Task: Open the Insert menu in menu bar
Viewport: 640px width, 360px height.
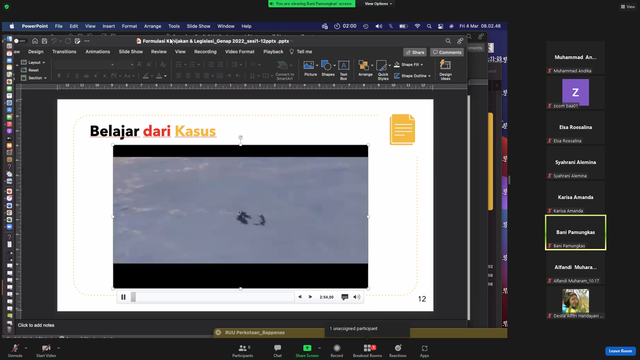Action: (x=109, y=26)
